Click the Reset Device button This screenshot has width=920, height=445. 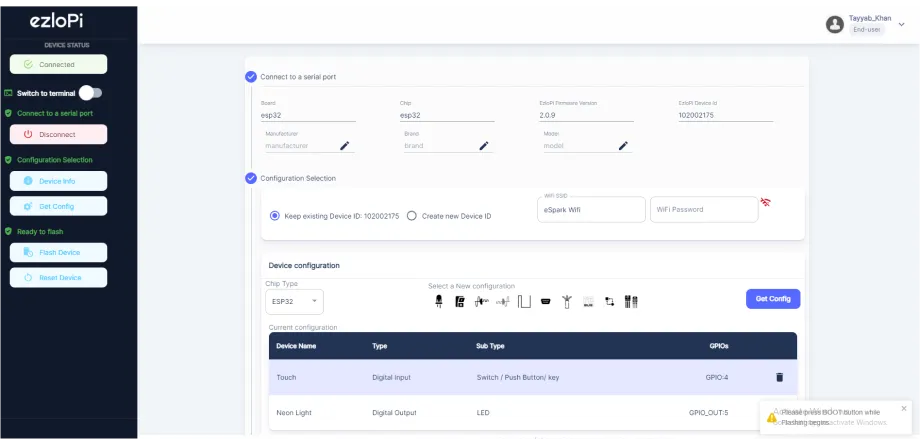coord(59,278)
